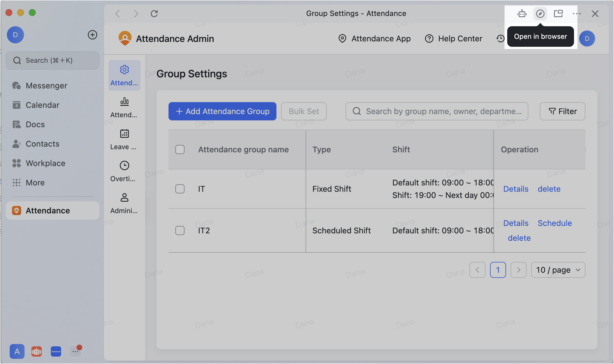Viewport: 614px width, 364px height.
Task: Click Add Attendance Group
Action: point(222,111)
